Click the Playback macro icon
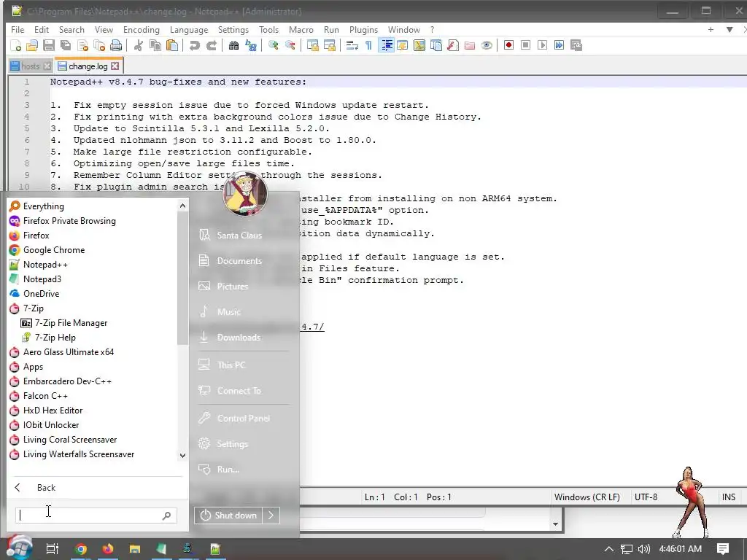 coord(542,45)
